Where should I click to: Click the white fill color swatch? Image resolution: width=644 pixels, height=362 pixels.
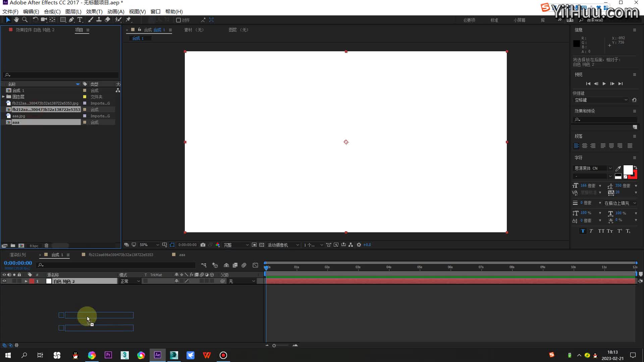point(628,170)
